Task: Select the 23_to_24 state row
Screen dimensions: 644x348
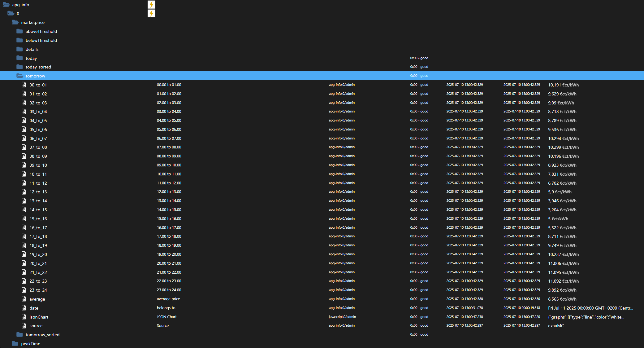Action: [x=38, y=290]
